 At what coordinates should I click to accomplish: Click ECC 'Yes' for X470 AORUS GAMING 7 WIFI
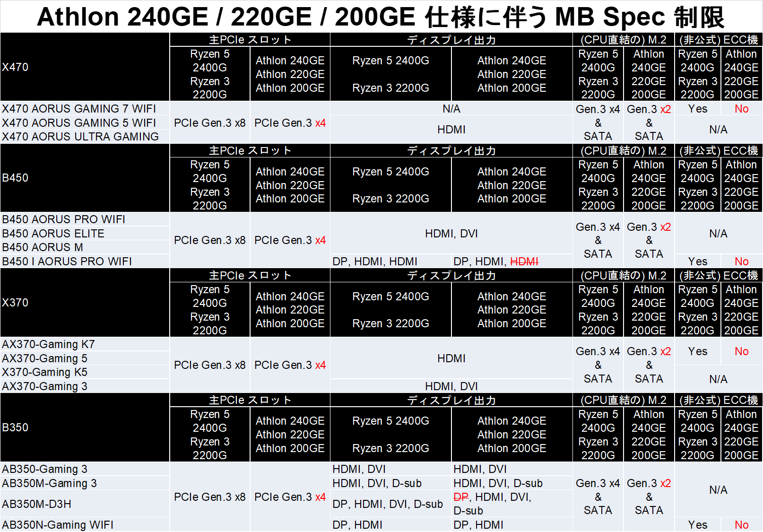tap(698, 109)
